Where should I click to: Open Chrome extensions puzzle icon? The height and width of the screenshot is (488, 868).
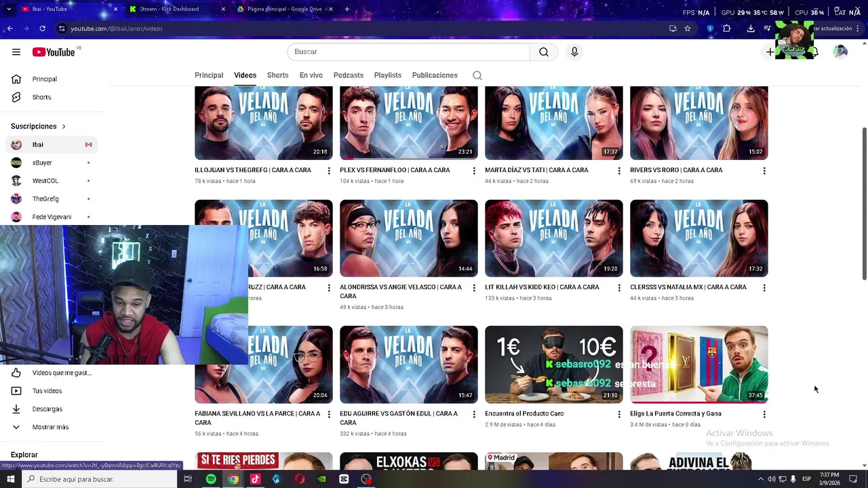click(x=727, y=28)
